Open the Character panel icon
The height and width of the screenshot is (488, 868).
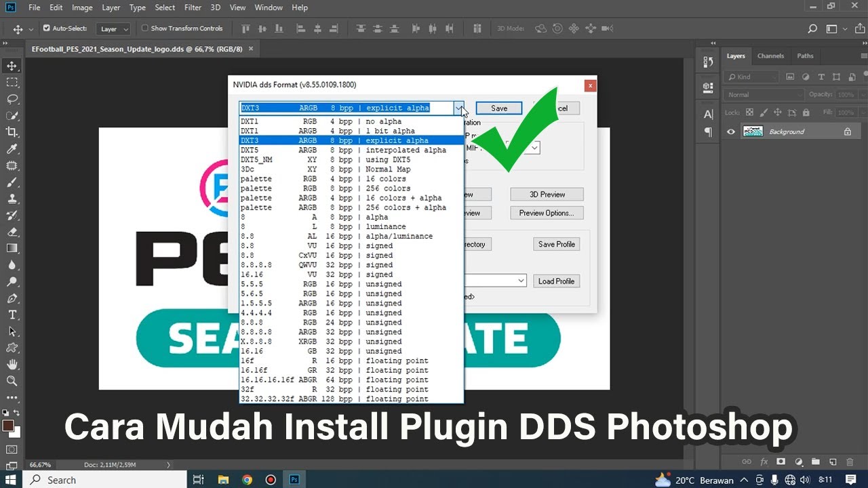[x=709, y=115]
